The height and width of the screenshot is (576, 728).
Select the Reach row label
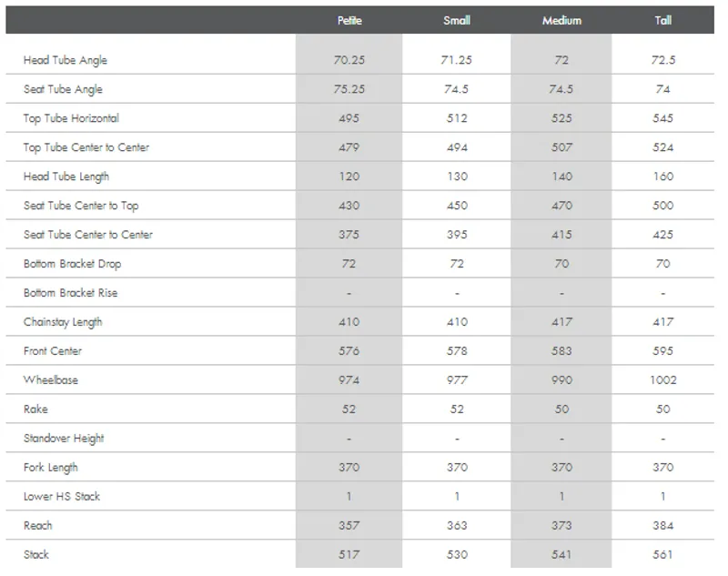point(38,526)
